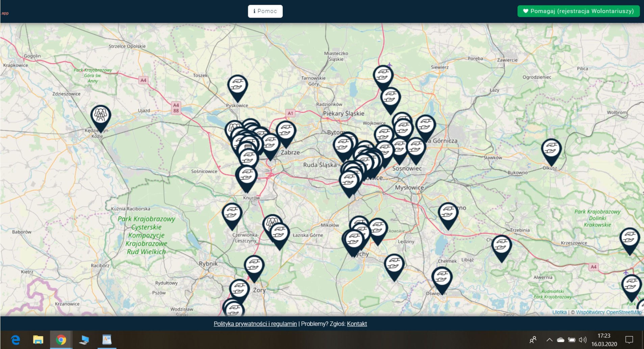Click the map marker near Oświęcim

click(x=442, y=277)
